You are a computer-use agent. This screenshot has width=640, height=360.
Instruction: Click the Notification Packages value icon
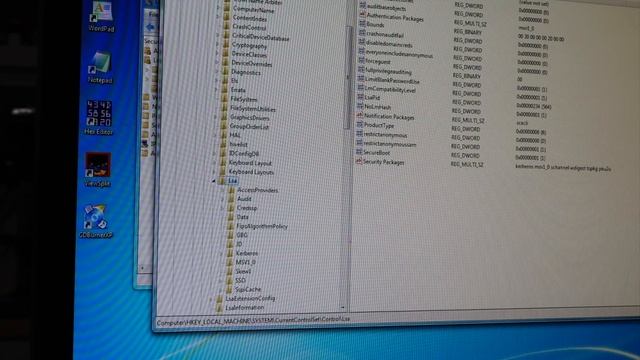[360, 116]
